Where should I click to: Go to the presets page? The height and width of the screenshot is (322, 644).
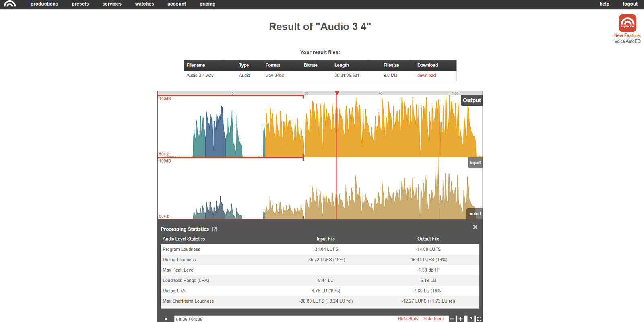80,4
